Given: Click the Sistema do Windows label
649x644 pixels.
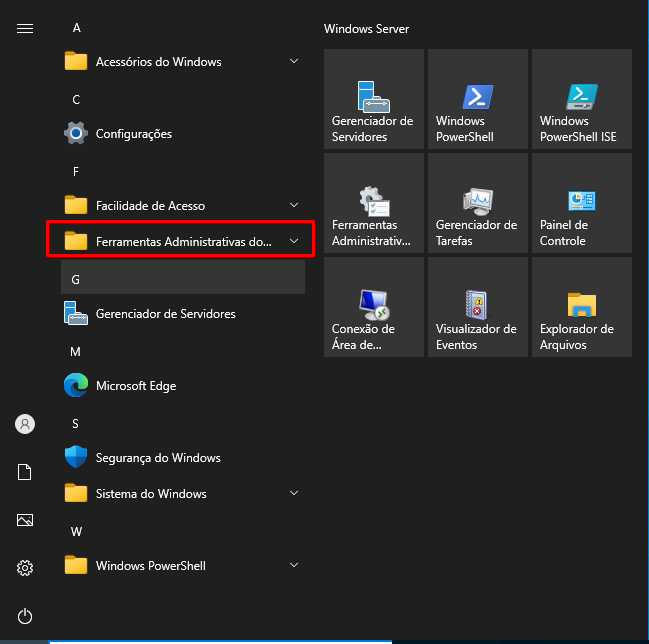Looking at the screenshot, I should click(x=151, y=494).
